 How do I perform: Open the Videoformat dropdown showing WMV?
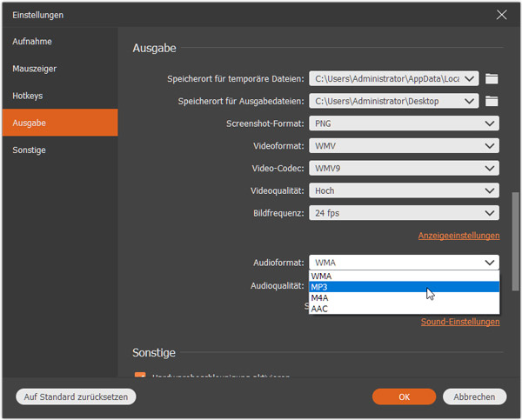[405, 146]
